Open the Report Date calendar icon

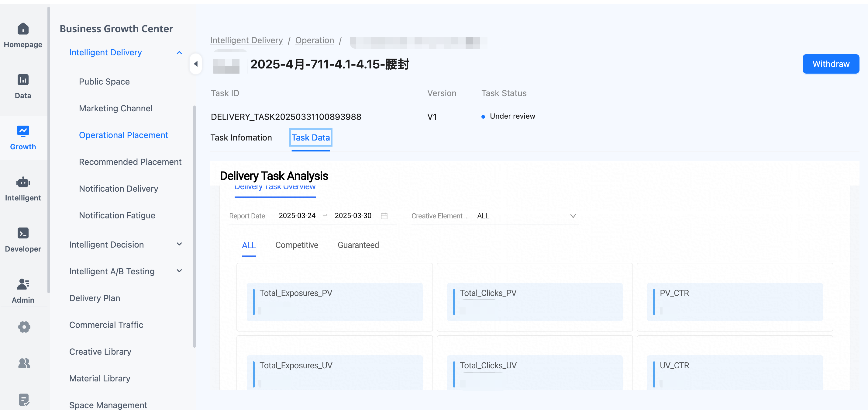click(384, 216)
